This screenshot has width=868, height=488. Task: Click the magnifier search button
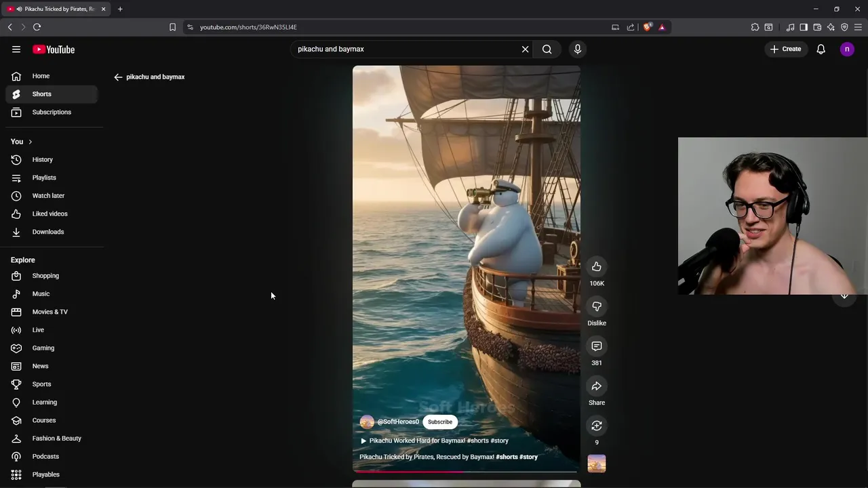pos(547,49)
